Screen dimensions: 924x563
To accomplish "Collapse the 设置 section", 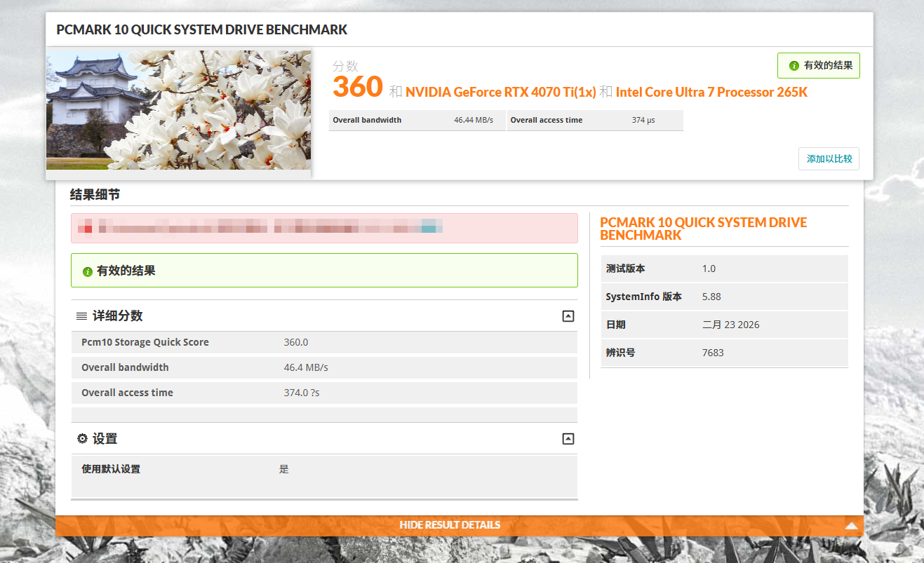I will 568,439.
